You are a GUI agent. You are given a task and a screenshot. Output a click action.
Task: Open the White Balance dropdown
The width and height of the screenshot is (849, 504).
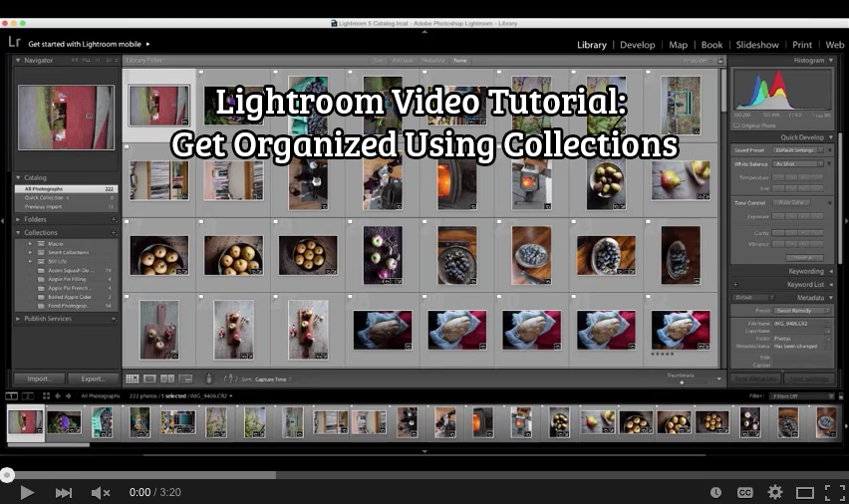point(798,163)
